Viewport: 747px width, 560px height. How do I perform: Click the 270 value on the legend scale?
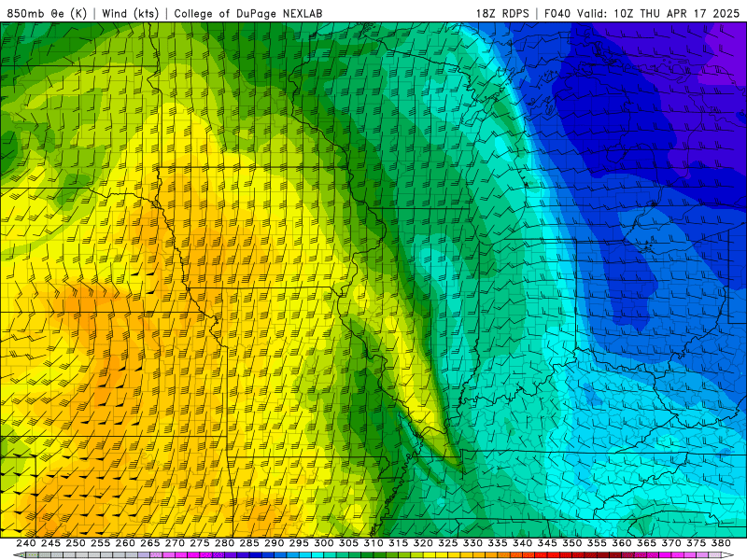pos(175,543)
